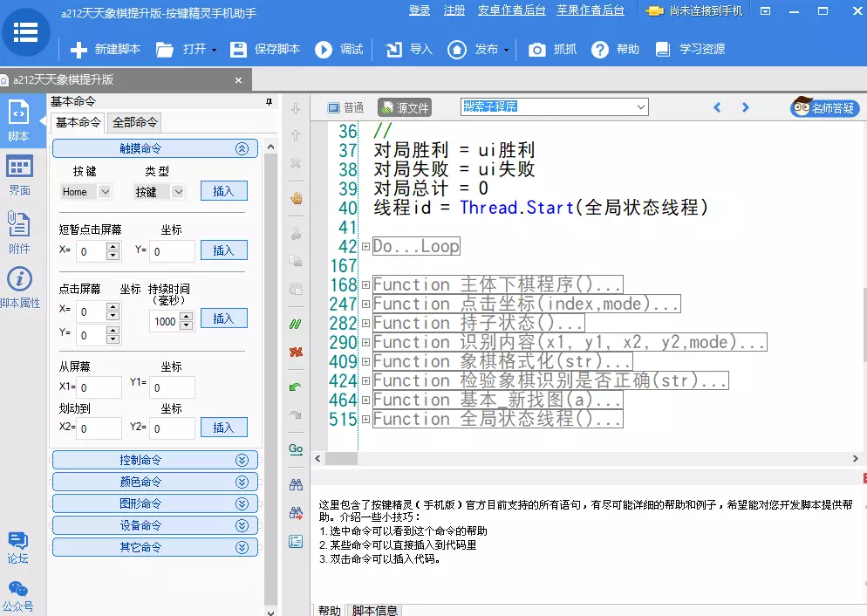Click the 短暂点击屏幕 X coordinate field
This screenshot has height=616, width=867.
[x=91, y=251]
